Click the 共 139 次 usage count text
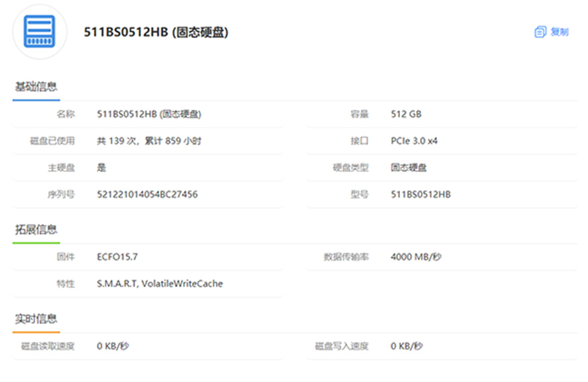 pyautogui.click(x=149, y=141)
